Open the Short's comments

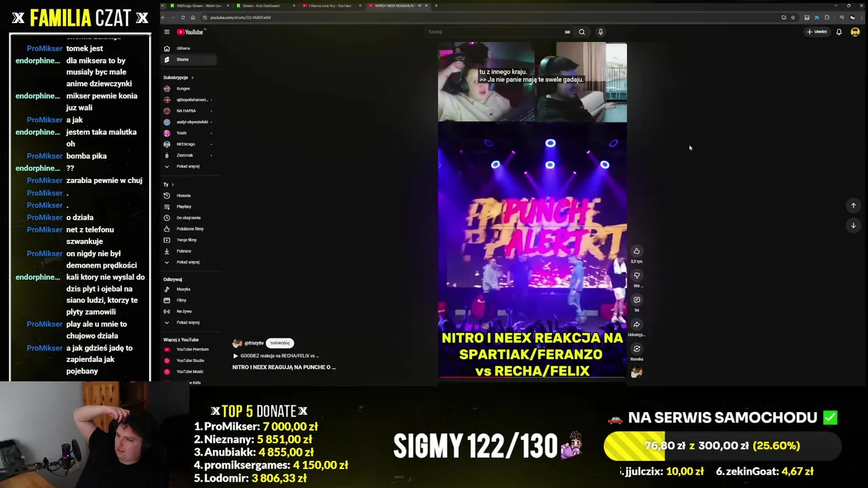point(637,300)
